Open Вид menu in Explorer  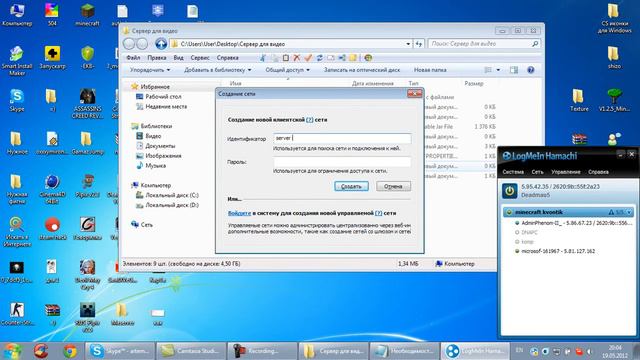pyautogui.click(x=178, y=58)
